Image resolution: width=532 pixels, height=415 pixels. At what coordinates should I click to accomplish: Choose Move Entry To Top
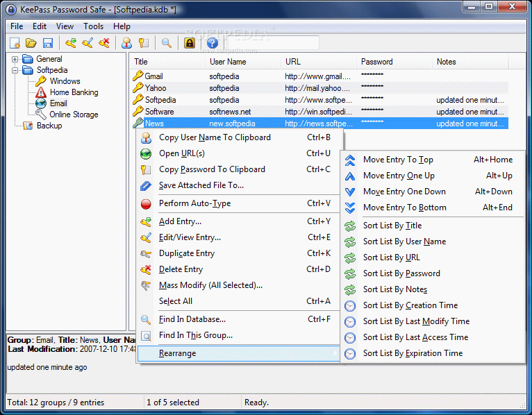point(433,160)
